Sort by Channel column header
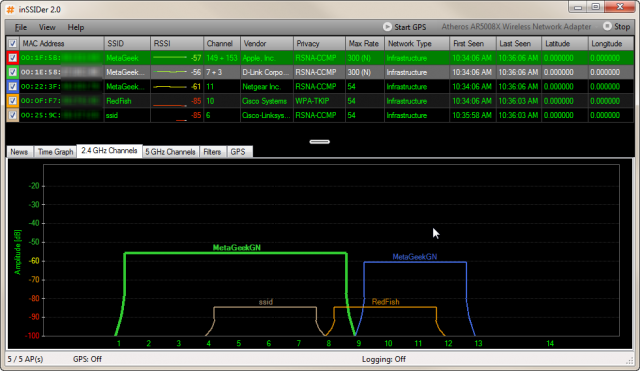This screenshot has width=640, height=371. [222, 44]
